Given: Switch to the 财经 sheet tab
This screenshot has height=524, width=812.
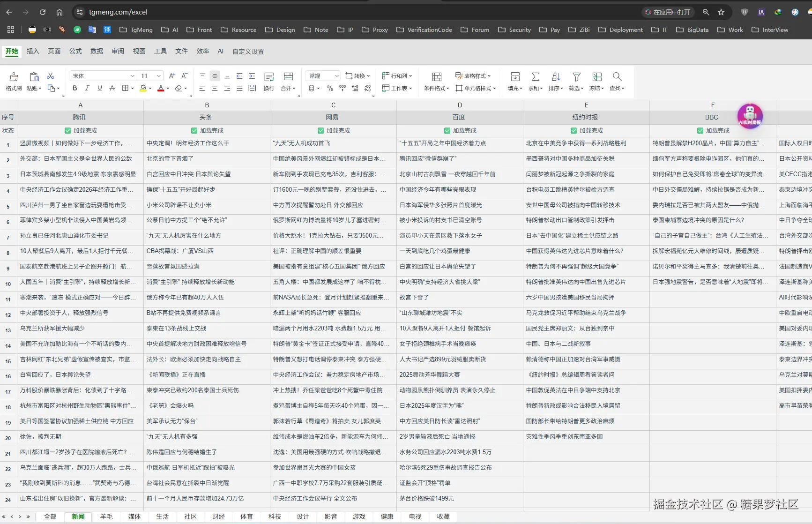Looking at the screenshot, I should [x=218, y=517].
